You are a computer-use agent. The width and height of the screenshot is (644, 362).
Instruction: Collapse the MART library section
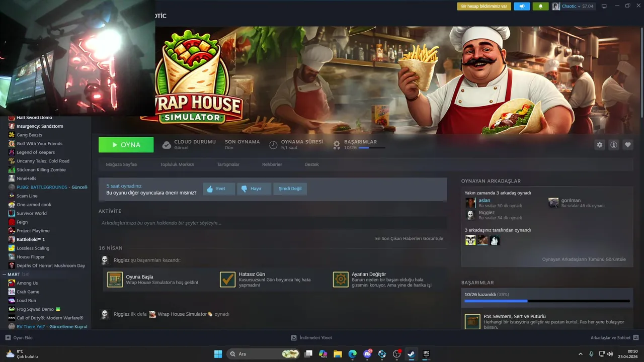click(5, 274)
